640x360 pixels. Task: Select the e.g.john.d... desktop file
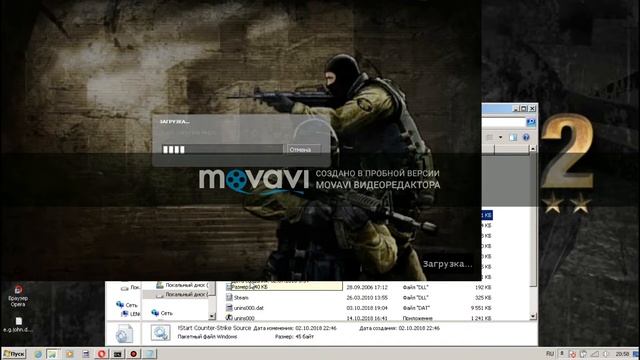(18, 325)
